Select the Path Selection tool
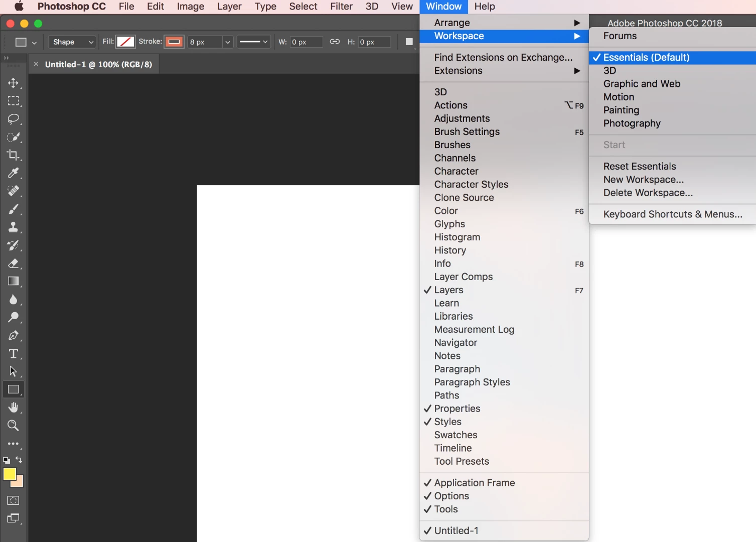This screenshot has height=542, width=756. pos(14,372)
